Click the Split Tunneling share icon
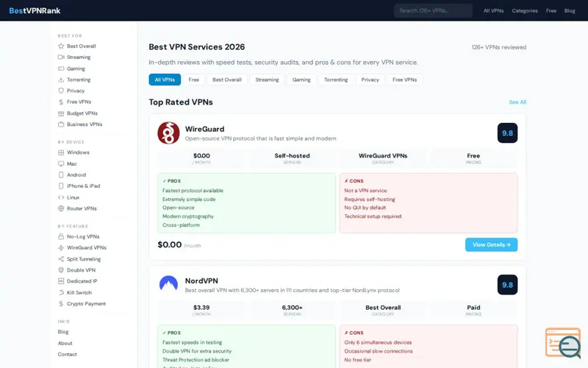The image size is (588, 368). (x=61, y=259)
